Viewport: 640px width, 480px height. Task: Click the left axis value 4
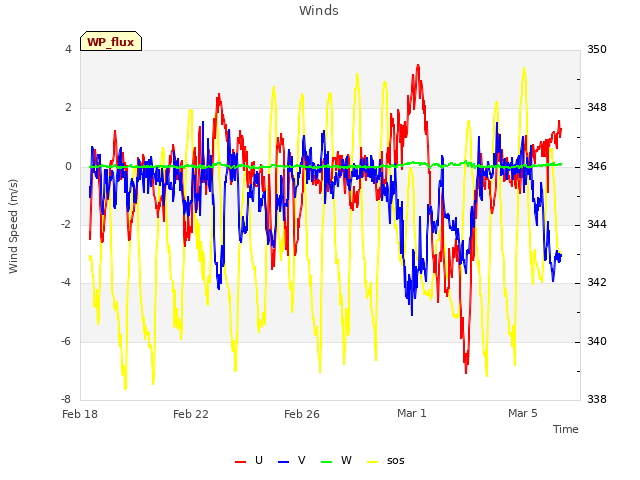(x=68, y=49)
